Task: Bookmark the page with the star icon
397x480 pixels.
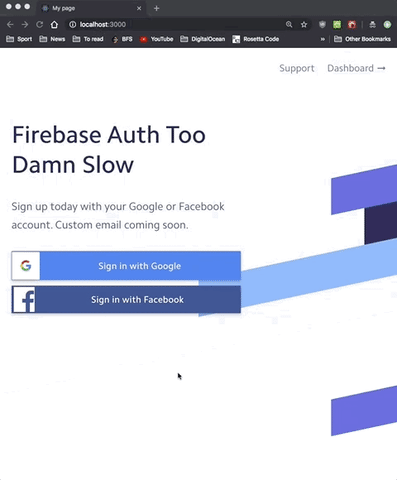Action: tap(304, 24)
